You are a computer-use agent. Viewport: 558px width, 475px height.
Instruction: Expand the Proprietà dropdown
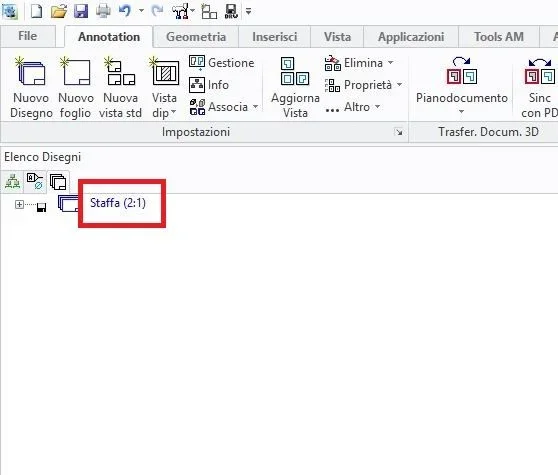(x=399, y=85)
